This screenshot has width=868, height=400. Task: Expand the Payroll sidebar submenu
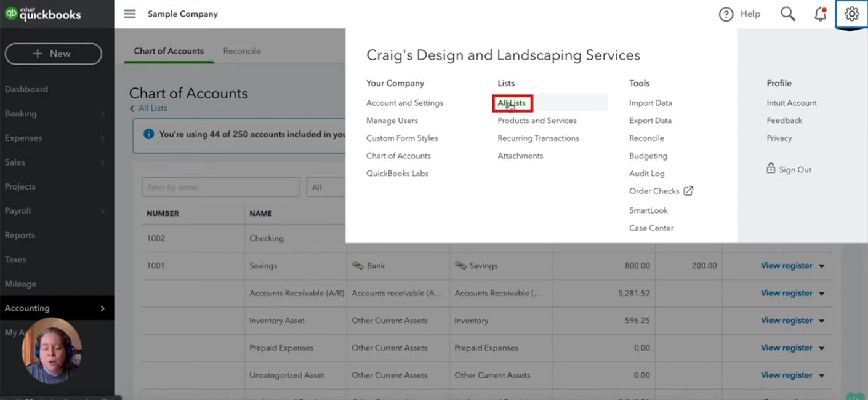[103, 211]
